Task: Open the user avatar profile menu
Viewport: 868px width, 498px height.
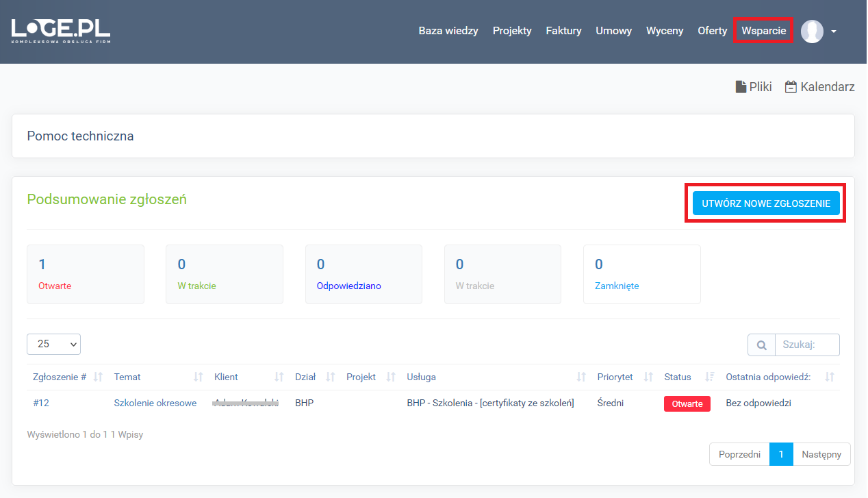Action: point(812,32)
